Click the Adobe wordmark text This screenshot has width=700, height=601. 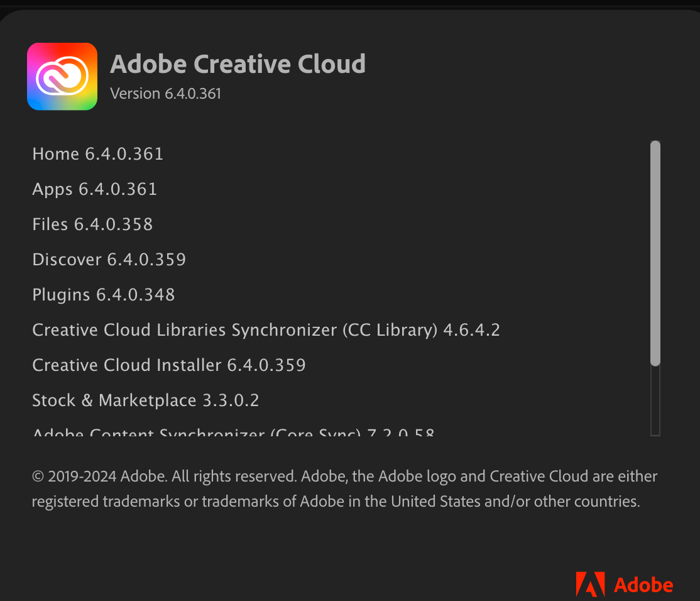coord(643,585)
